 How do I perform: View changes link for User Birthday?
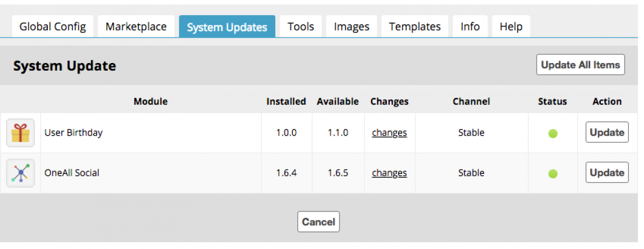point(389,133)
